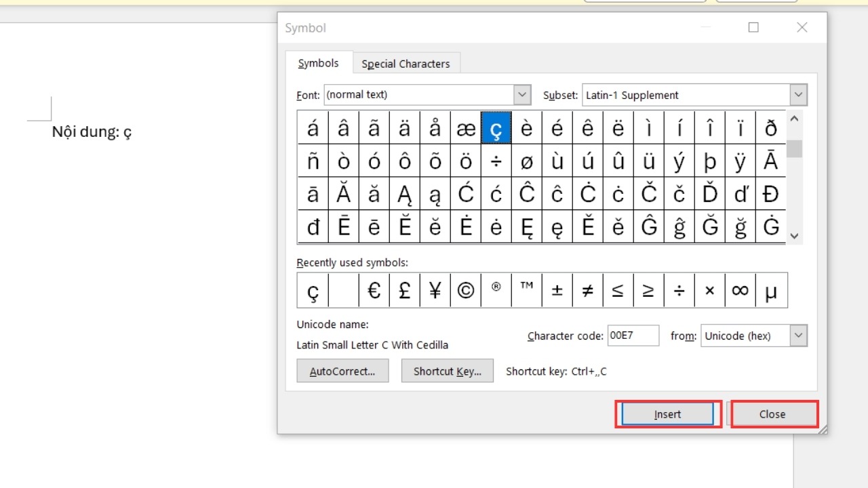Click the AutoCorrect... button
This screenshot has width=868, height=488.
tap(342, 371)
